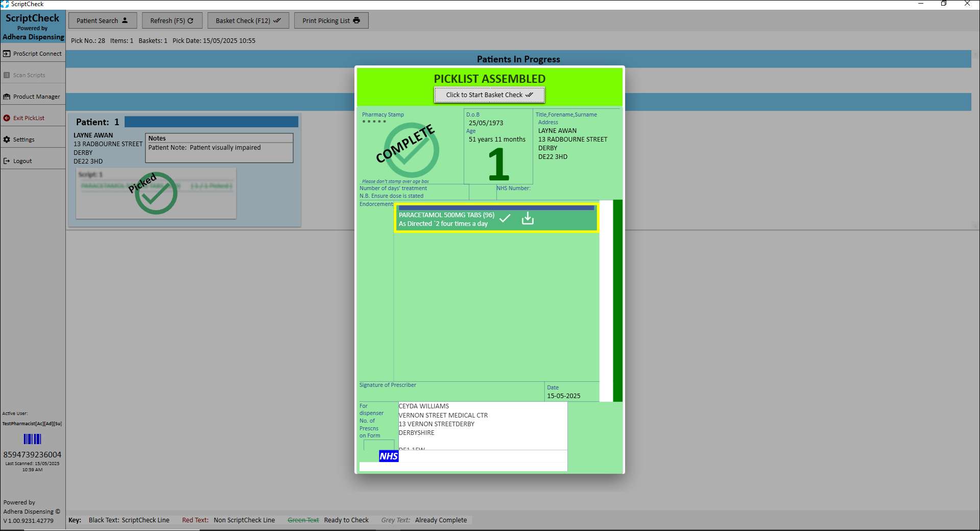This screenshot has width=980, height=531.
Task: Click the NHS logo on prescription form
Action: click(x=389, y=456)
